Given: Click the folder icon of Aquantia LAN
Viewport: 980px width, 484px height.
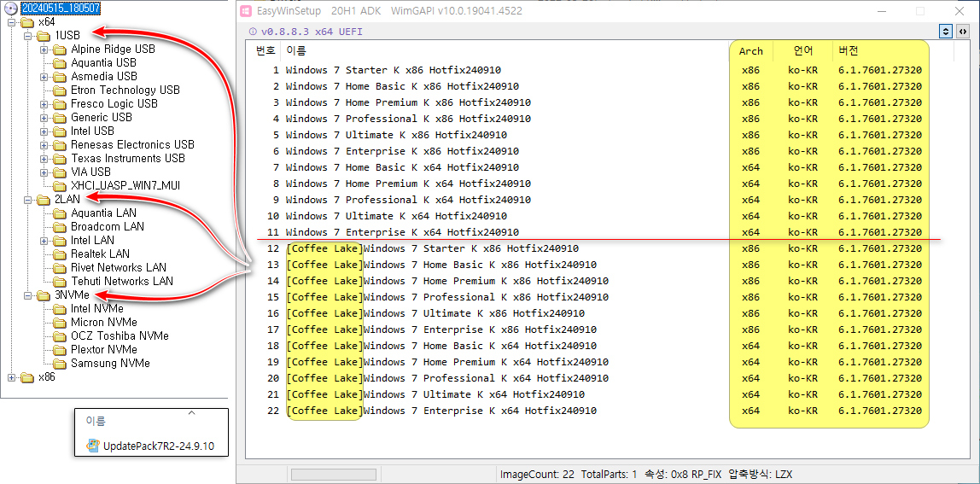Looking at the screenshot, I should click(x=60, y=213).
